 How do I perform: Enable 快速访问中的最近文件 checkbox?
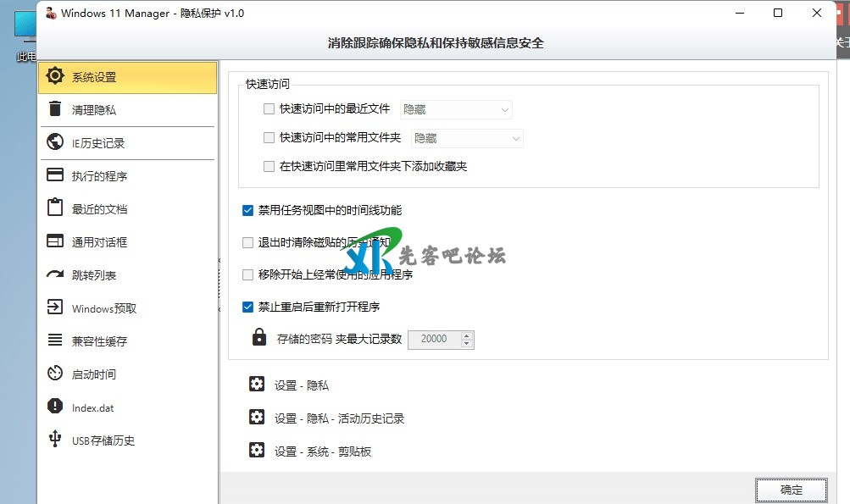click(x=269, y=109)
